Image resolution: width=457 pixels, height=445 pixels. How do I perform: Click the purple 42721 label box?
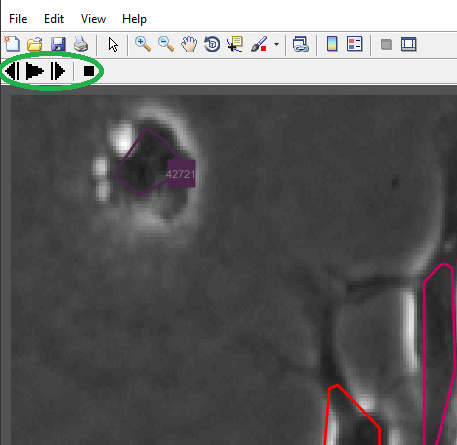[181, 173]
